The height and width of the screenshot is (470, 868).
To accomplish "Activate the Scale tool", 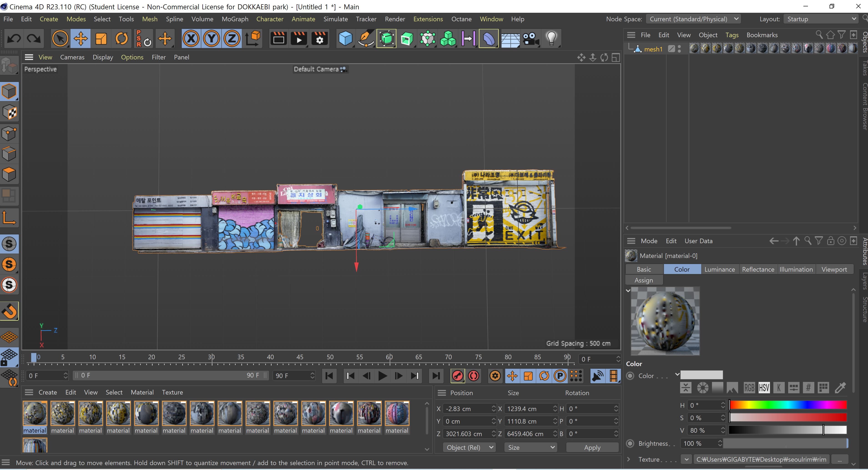I will click(x=101, y=38).
